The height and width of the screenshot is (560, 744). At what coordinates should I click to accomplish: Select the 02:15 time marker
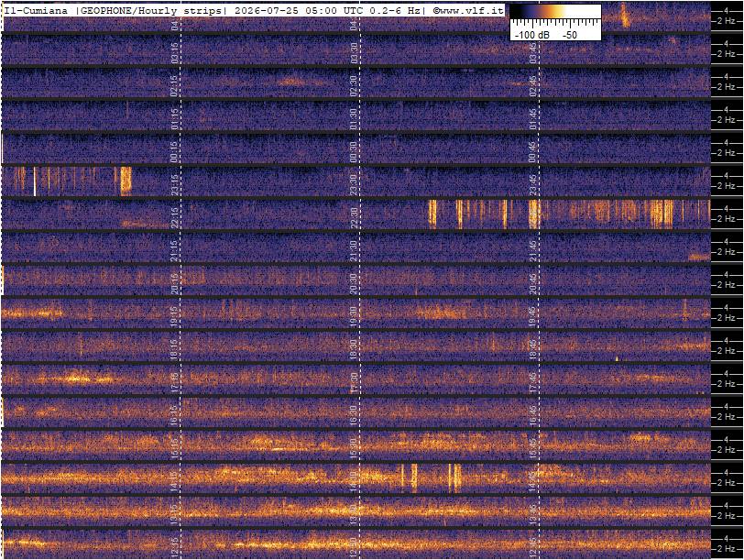tap(174, 85)
